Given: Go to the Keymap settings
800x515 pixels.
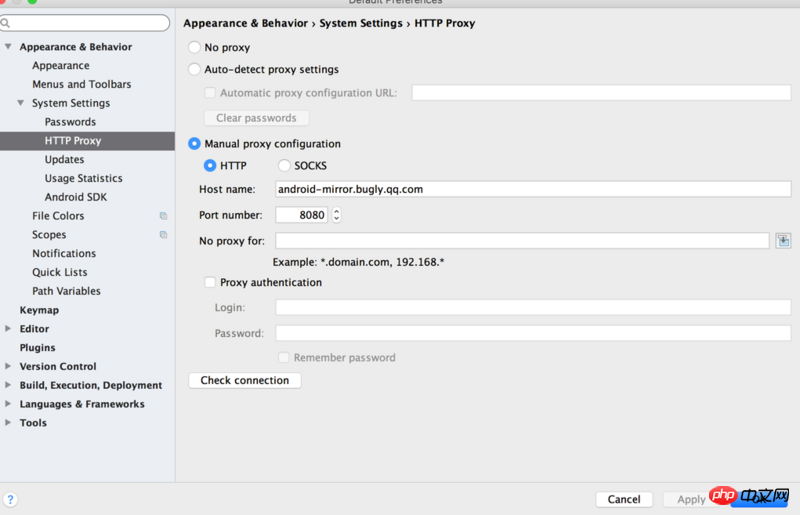Looking at the screenshot, I should coord(39,310).
